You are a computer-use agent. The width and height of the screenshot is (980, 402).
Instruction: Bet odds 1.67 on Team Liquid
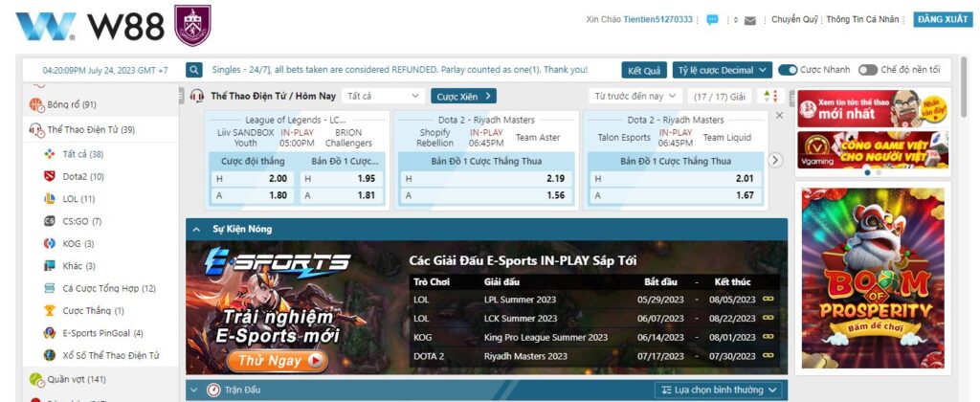pyautogui.click(x=676, y=195)
